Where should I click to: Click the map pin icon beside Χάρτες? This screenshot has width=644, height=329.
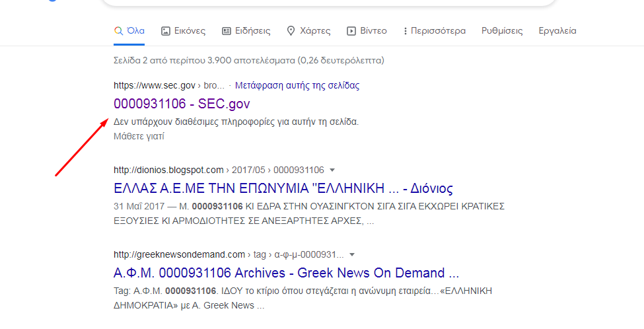pos(291,31)
